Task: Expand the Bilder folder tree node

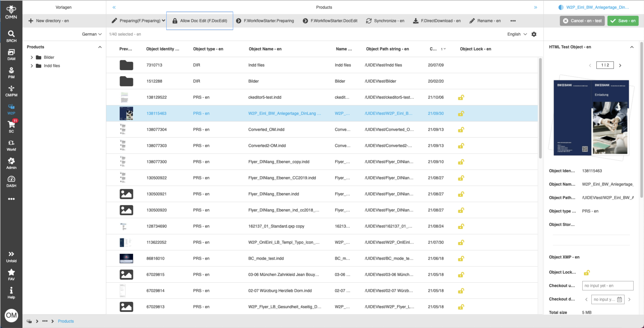Action: tap(32, 57)
